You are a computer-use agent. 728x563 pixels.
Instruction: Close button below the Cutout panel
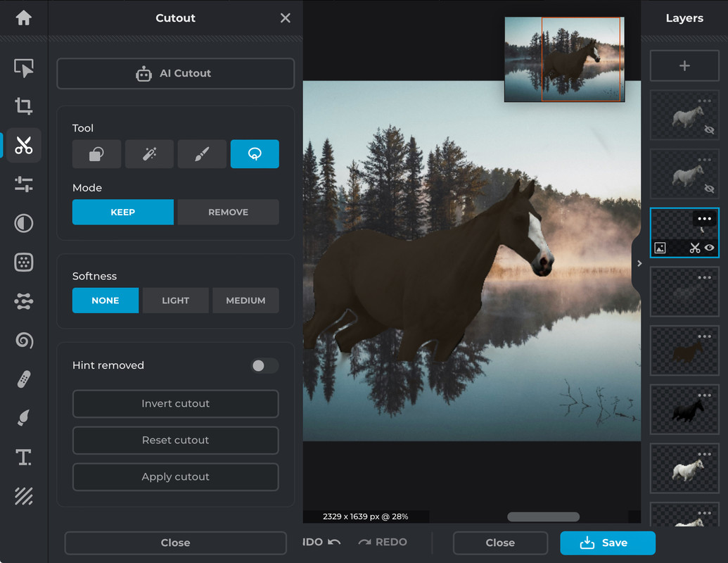[176, 543]
